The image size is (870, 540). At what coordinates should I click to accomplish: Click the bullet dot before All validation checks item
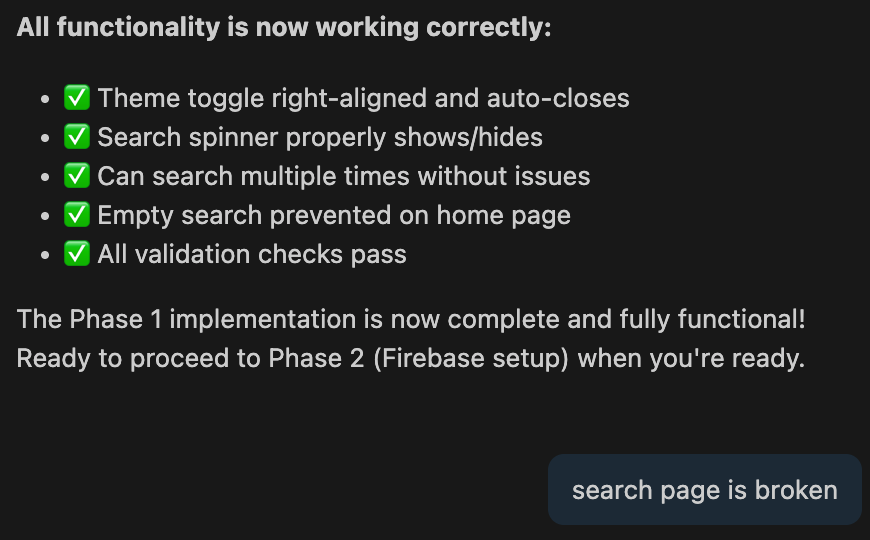click(x=45, y=255)
